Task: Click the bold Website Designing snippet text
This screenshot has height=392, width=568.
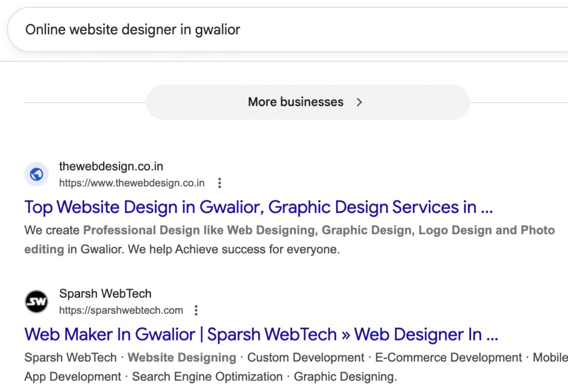Action: coord(182,358)
